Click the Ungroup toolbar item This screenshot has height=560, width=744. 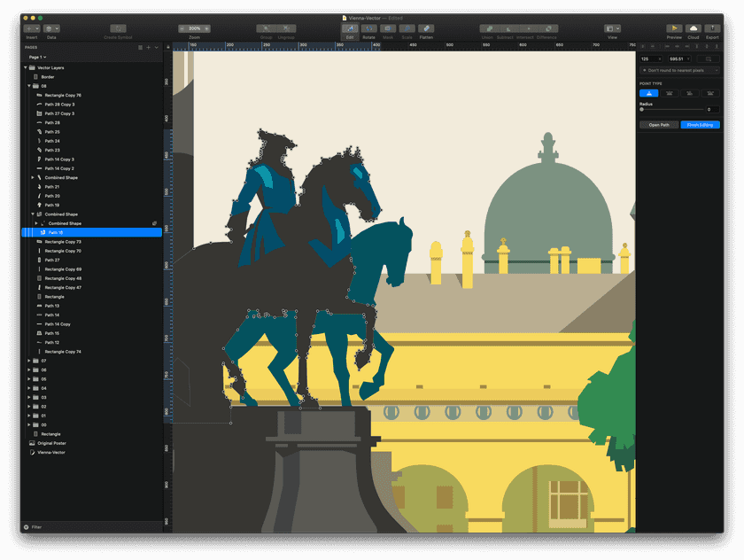pyautogui.click(x=285, y=28)
